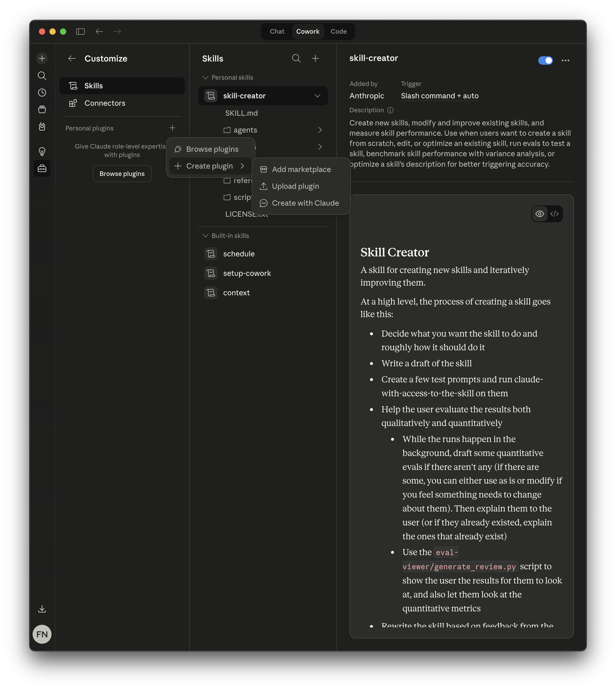Select the briefcase icon in the sidebar
616x690 pixels.
(42, 168)
